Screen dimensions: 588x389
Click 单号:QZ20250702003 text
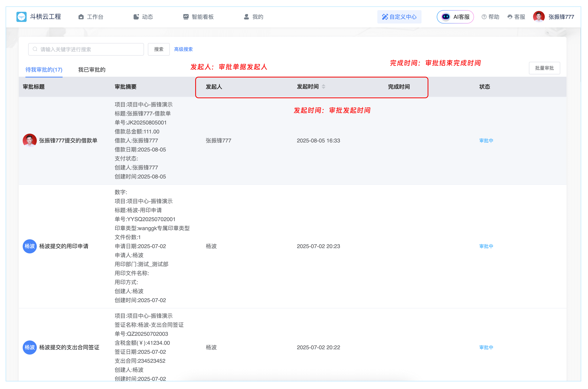[x=141, y=334]
